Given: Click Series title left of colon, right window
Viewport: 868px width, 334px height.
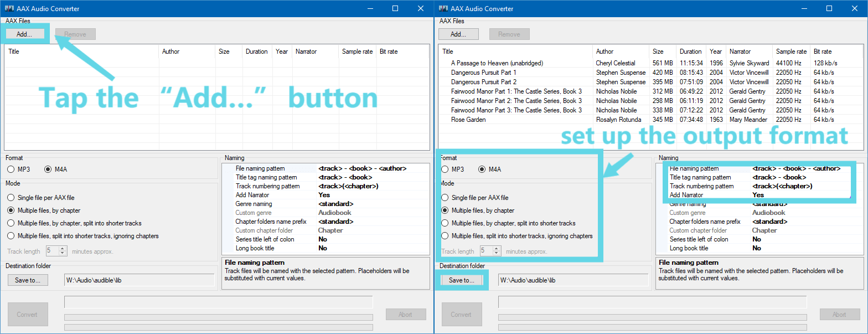Looking at the screenshot, I should pos(759,239).
